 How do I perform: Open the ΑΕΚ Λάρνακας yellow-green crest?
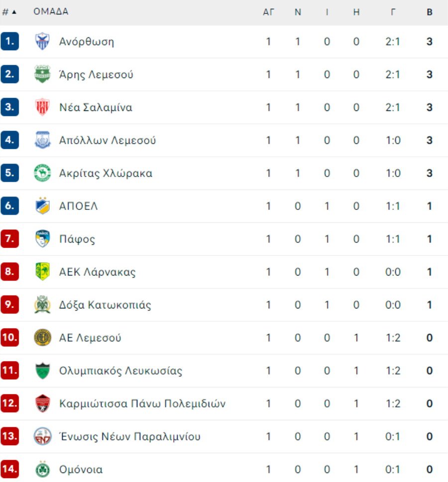click(42, 272)
